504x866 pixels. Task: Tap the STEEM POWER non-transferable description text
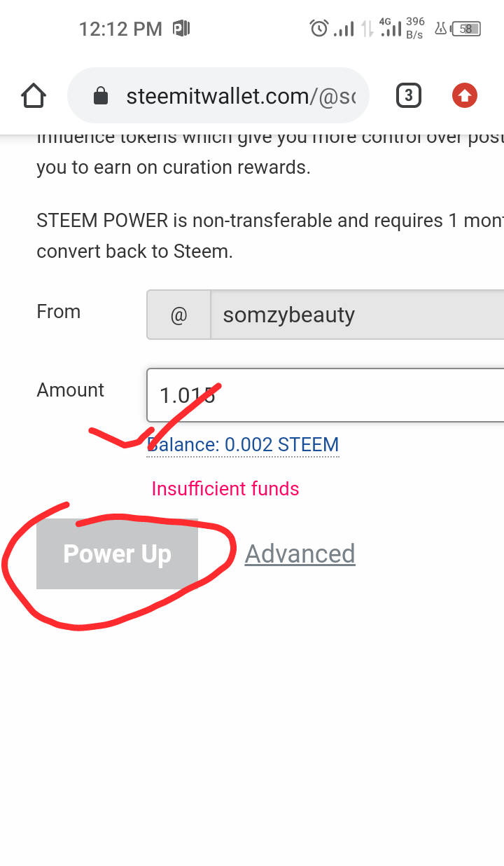pyautogui.click(x=270, y=235)
